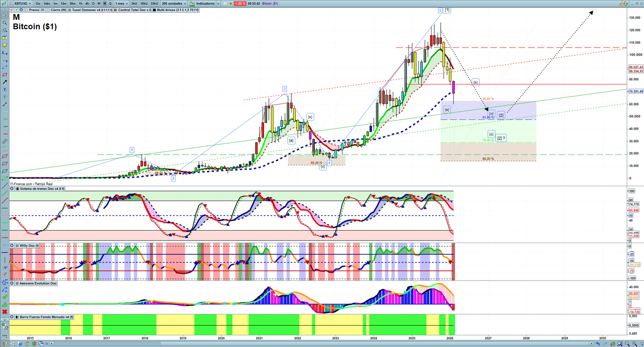Select the quarterly Q timeframe button
Screen dimensions: 644x347
(110, 4)
